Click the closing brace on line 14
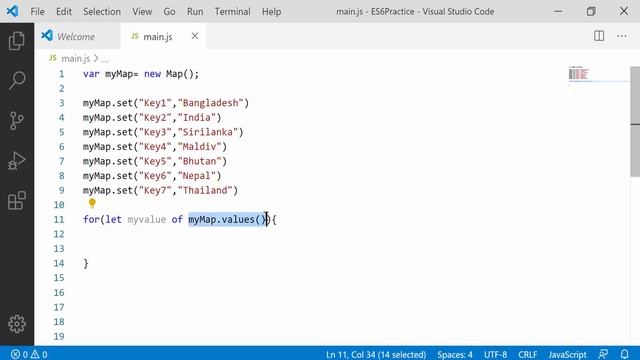This screenshot has width=640, height=360. [x=86, y=264]
